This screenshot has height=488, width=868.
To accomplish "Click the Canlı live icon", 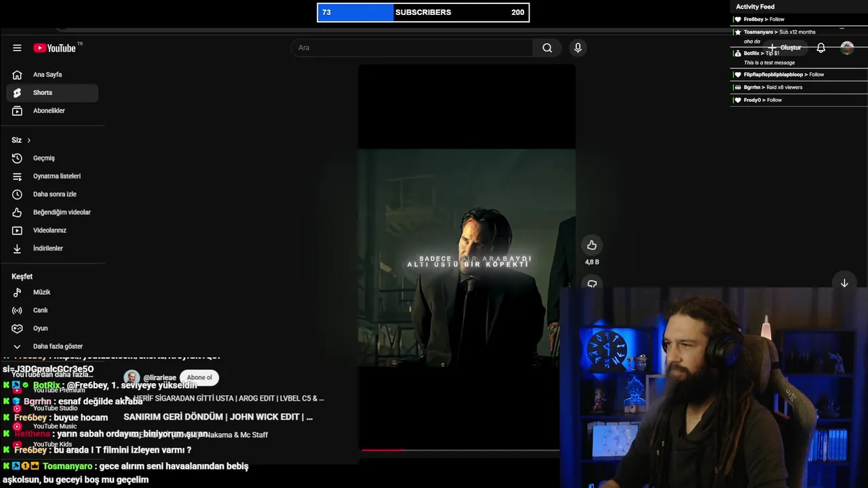I will [18, 310].
